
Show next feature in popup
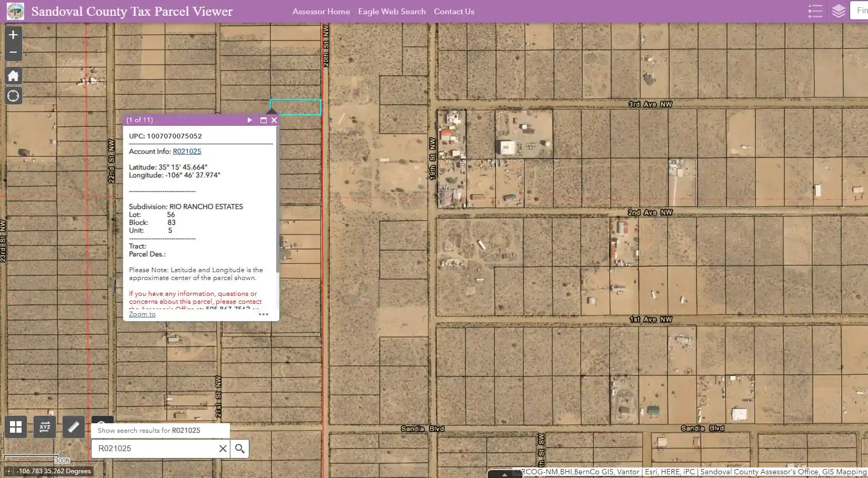pyautogui.click(x=250, y=120)
